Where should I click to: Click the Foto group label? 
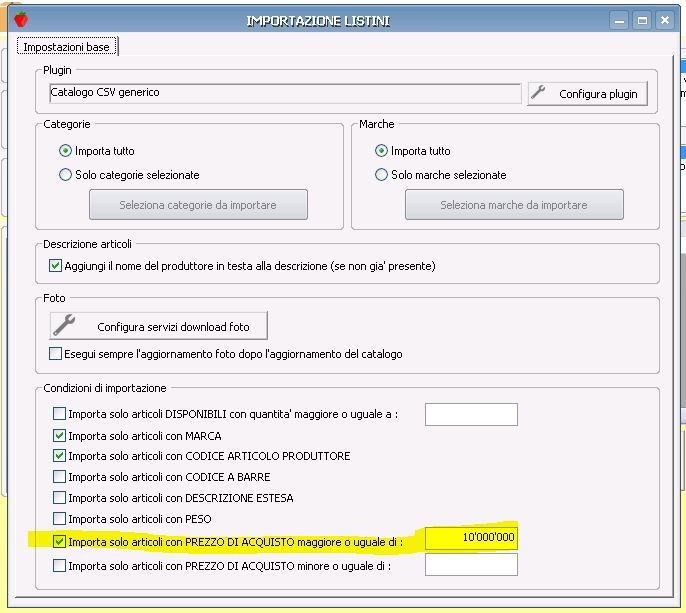pos(54,298)
